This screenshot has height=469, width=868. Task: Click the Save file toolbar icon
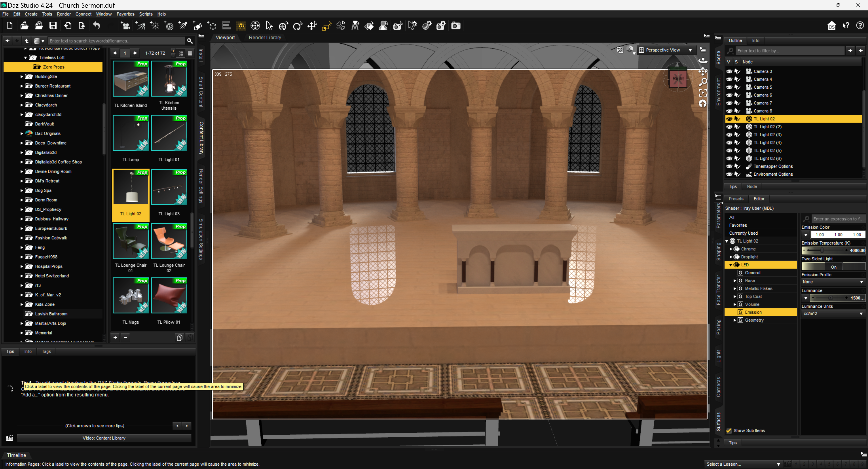pos(53,26)
